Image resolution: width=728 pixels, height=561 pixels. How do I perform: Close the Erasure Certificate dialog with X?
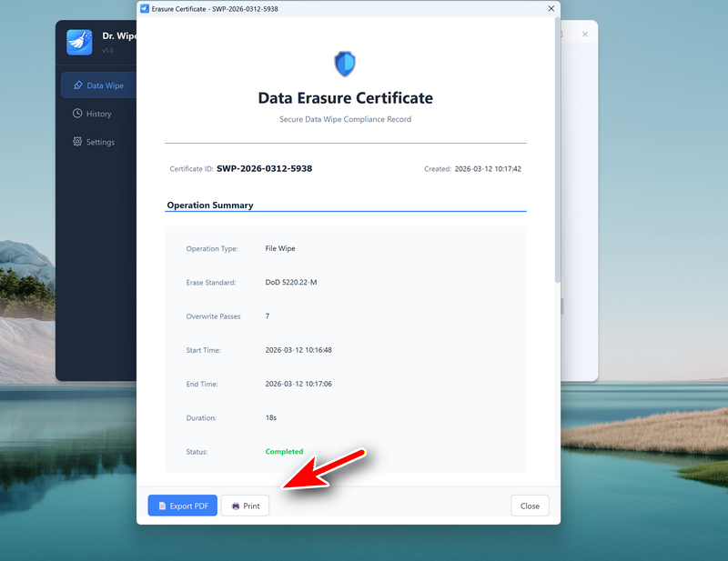pyautogui.click(x=551, y=8)
